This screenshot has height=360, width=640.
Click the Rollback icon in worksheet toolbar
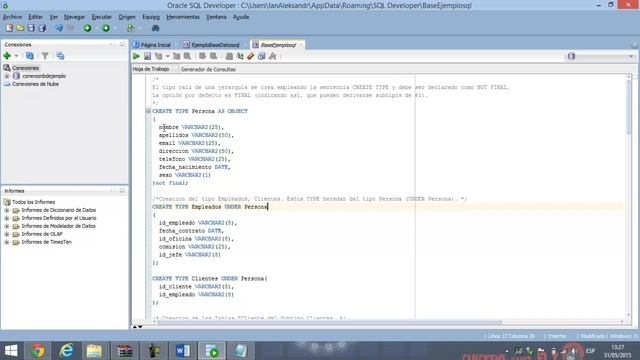[x=213, y=56]
